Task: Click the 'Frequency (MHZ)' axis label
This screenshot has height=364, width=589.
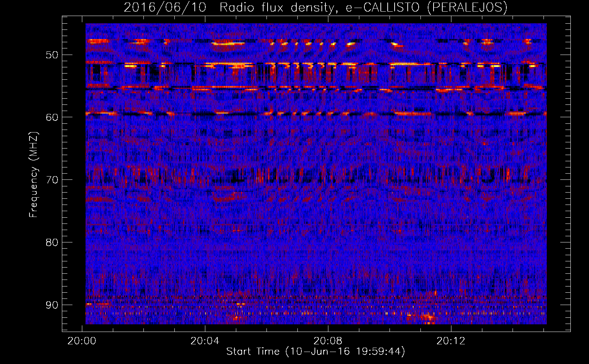Action: (x=33, y=175)
